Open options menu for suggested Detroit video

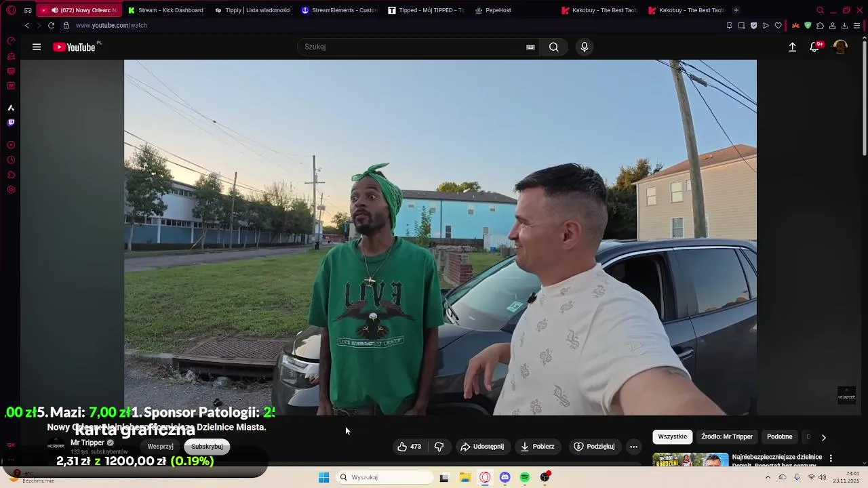(x=831, y=458)
